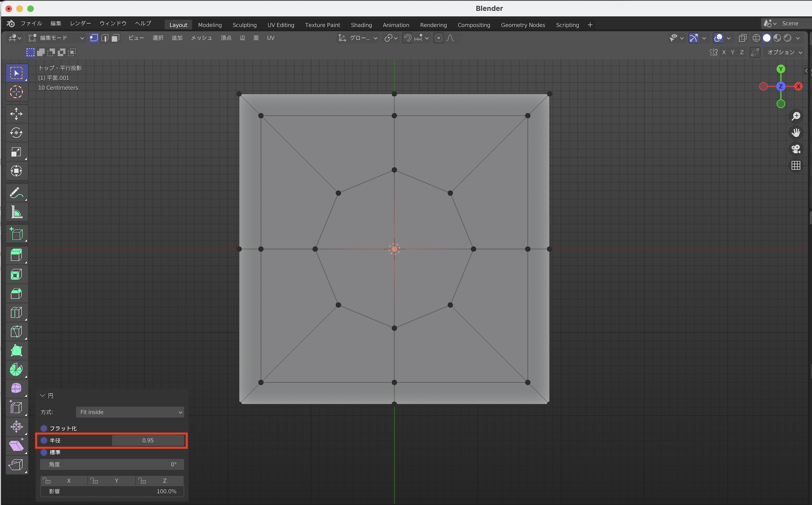The image size is (812, 505).
Task: Choose the Loop Cut tool
Action: click(x=16, y=313)
